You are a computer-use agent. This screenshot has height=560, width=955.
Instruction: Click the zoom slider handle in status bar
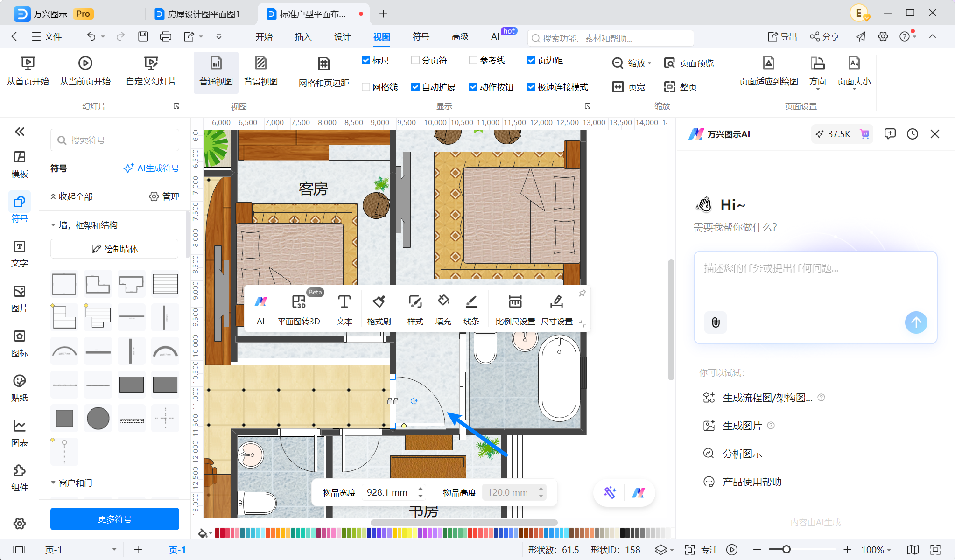[x=786, y=549]
